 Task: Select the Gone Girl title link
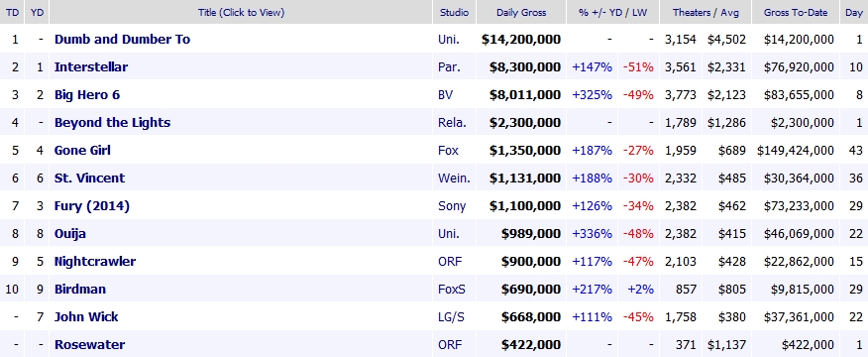tap(82, 150)
